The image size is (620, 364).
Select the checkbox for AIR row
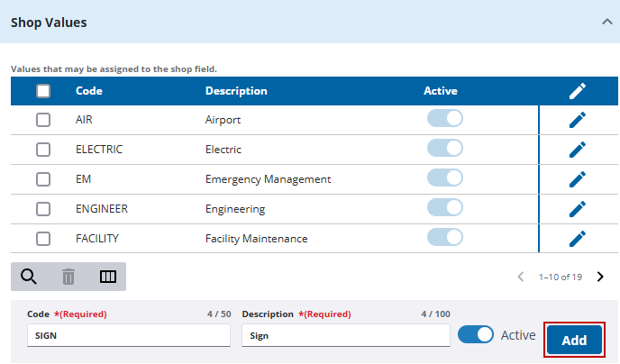(43, 120)
